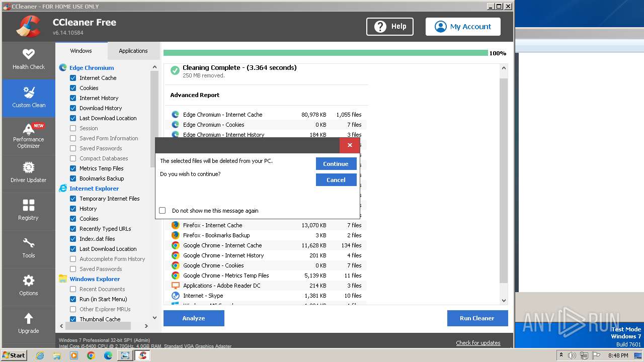Click 'Google Chrome - Internet Cache' report row
This screenshot has width=644, height=362.
(267, 245)
